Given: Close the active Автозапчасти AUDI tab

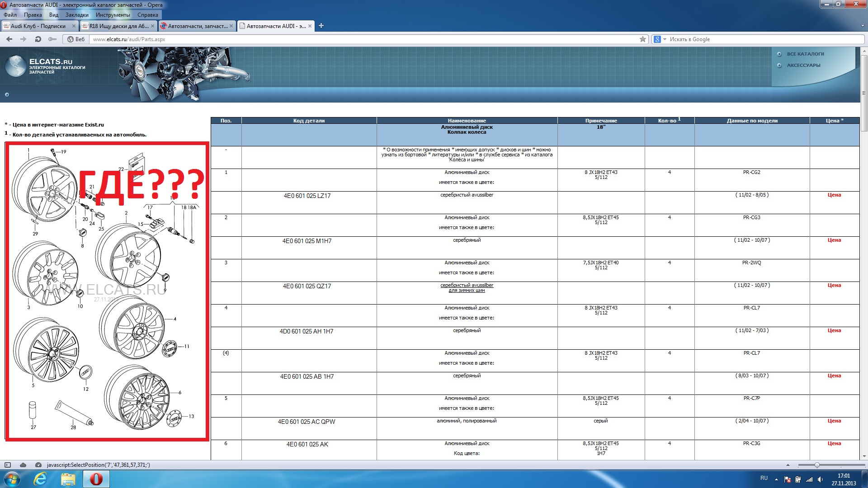Looking at the screenshot, I should (310, 26).
